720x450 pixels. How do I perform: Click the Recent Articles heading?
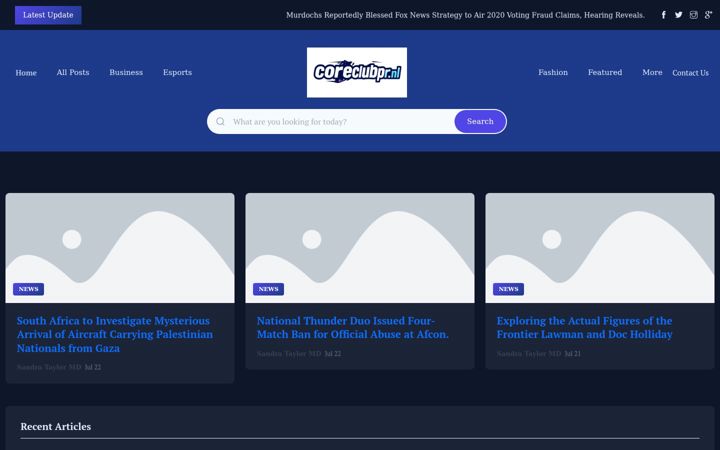[56, 427]
